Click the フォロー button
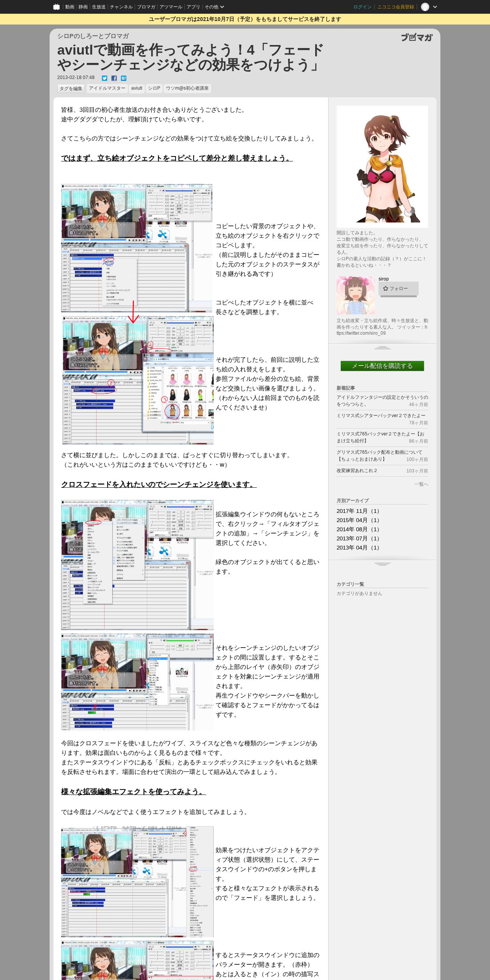 (x=398, y=289)
